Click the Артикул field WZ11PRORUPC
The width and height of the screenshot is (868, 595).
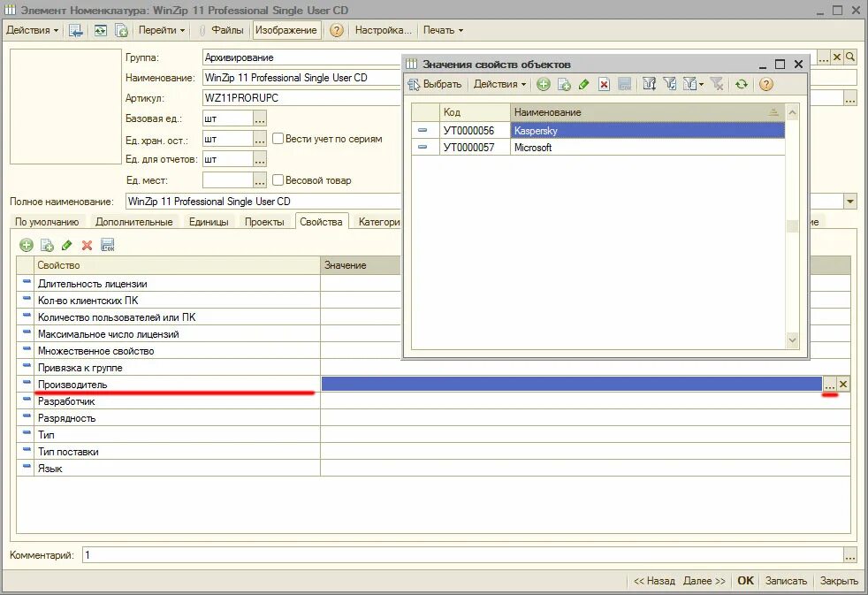(x=303, y=98)
